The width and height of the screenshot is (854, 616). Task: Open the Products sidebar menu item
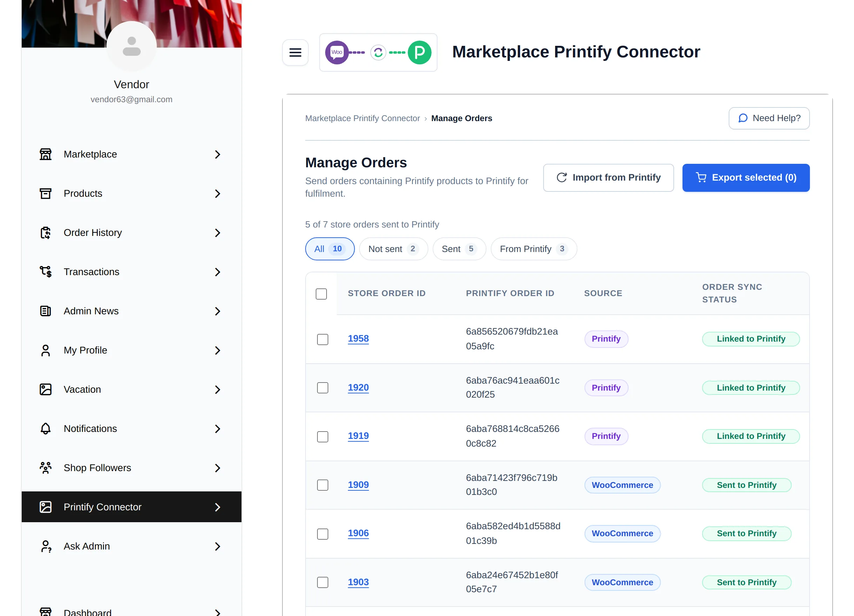click(x=131, y=194)
